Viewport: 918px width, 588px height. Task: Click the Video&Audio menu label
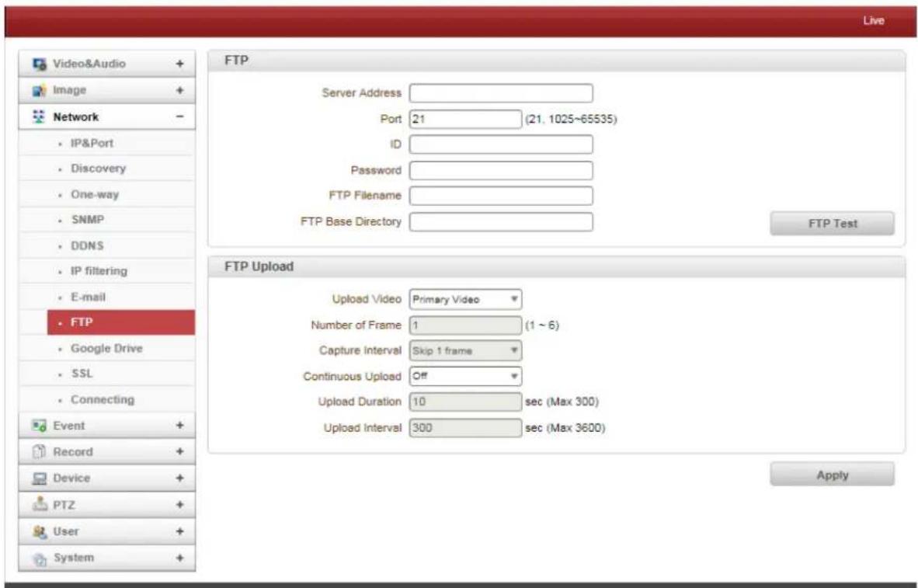(x=89, y=64)
